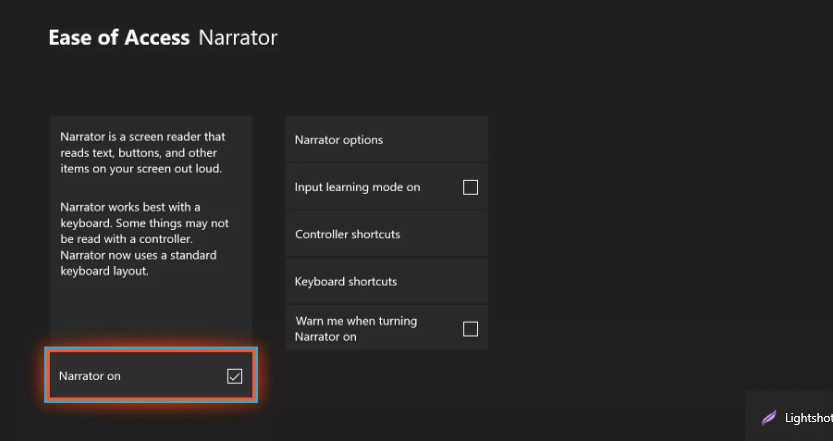
Task: Select the Narrator on label text
Action: pyautogui.click(x=90, y=376)
